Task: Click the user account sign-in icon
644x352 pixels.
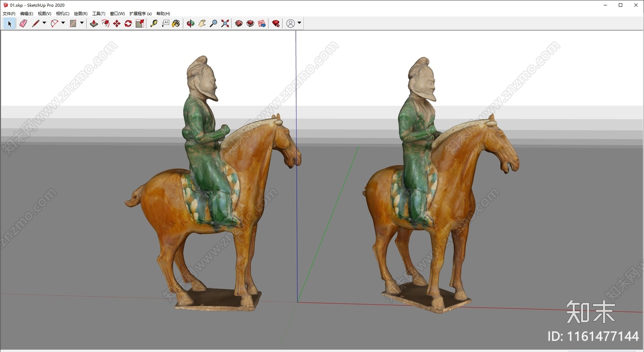Action: [291, 24]
